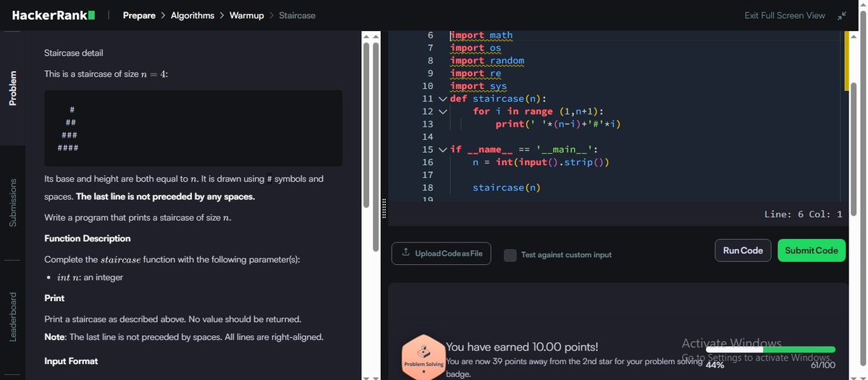Screen dimensions: 868x380
Task: Click scroll up arrow of problem panel
Action: (x=366, y=36)
